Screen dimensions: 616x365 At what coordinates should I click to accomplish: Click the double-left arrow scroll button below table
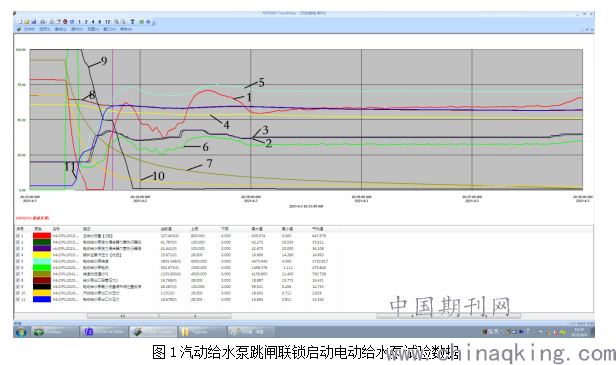pyautogui.click(x=123, y=315)
